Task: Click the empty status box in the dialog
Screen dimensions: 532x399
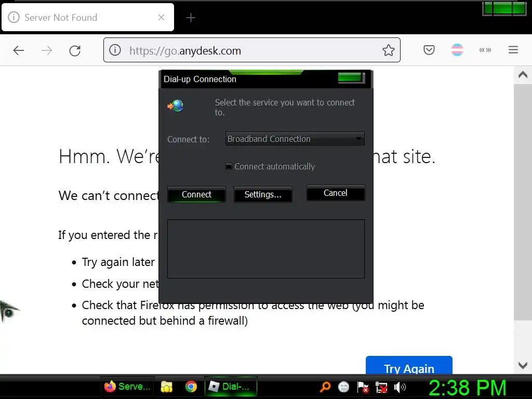Action: (266, 249)
